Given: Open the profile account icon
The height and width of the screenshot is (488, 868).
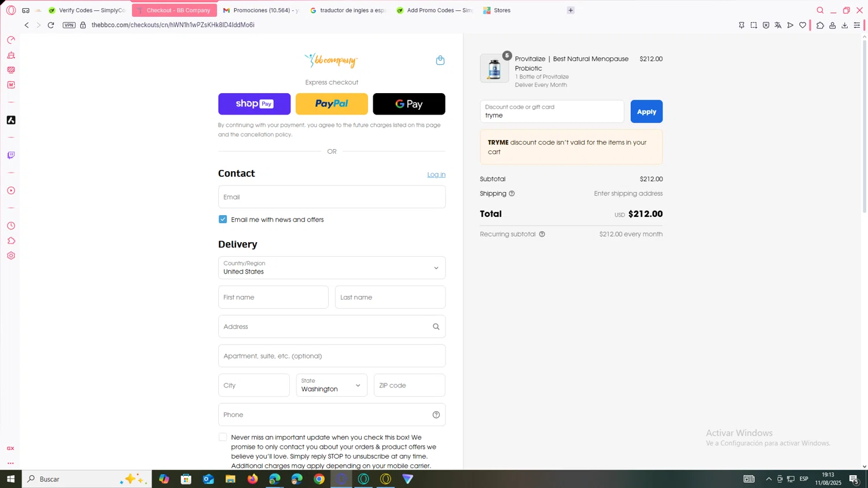Looking at the screenshot, I should click(x=832, y=25).
